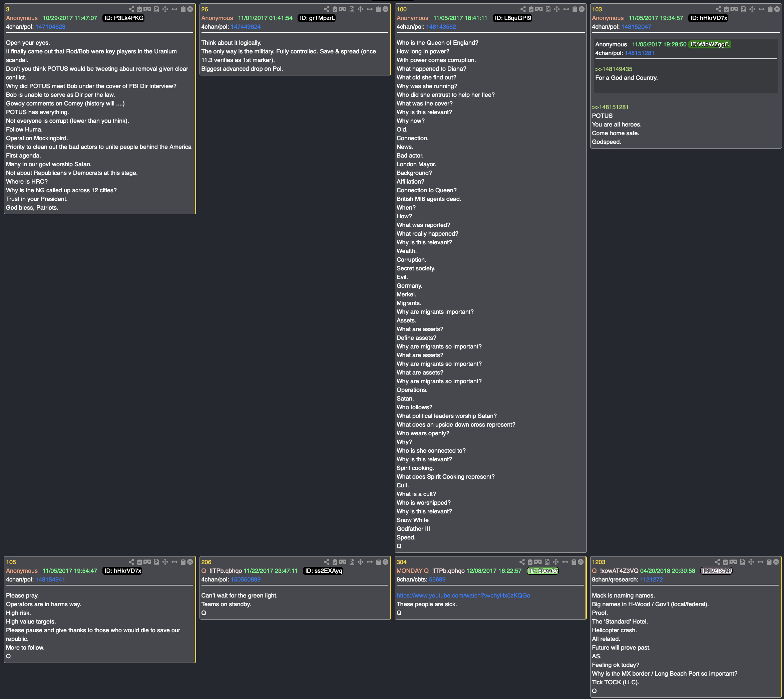Open VR goggles view for post 3
Screen dimensions: 784x699
[x=147, y=9]
